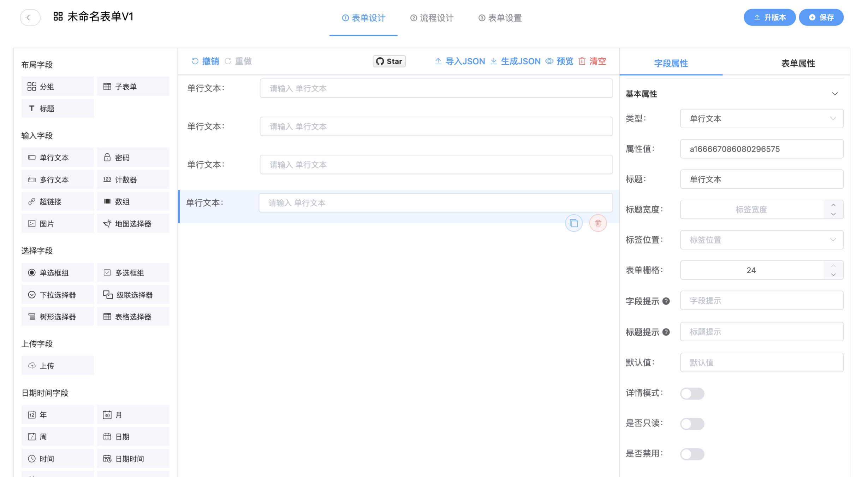
Task: Turn on the 是否禁用 switch
Action: tap(692, 454)
